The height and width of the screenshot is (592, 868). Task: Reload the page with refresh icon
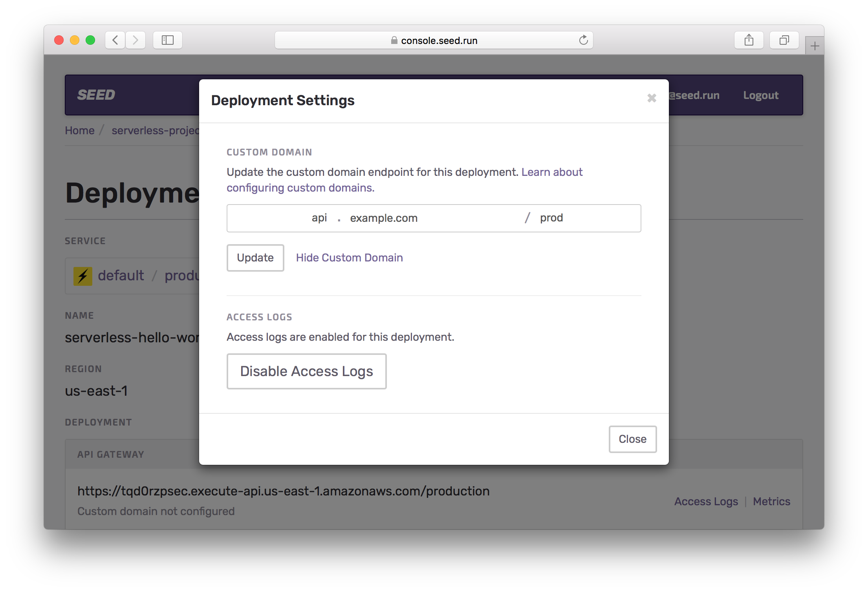[583, 40]
